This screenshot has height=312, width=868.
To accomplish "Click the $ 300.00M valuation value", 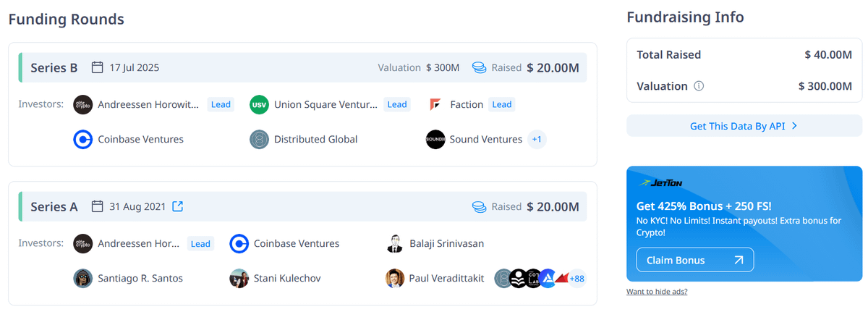I will click(825, 86).
